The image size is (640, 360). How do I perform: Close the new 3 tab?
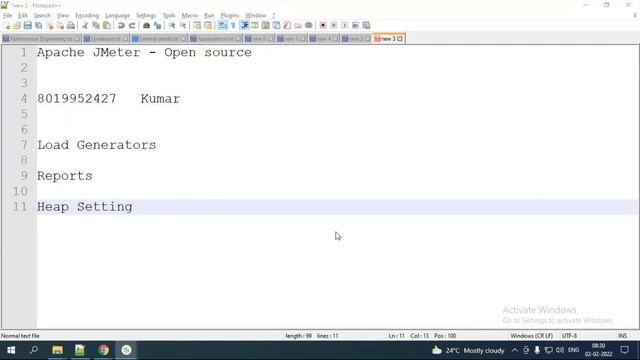pyautogui.click(x=400, y=39)
